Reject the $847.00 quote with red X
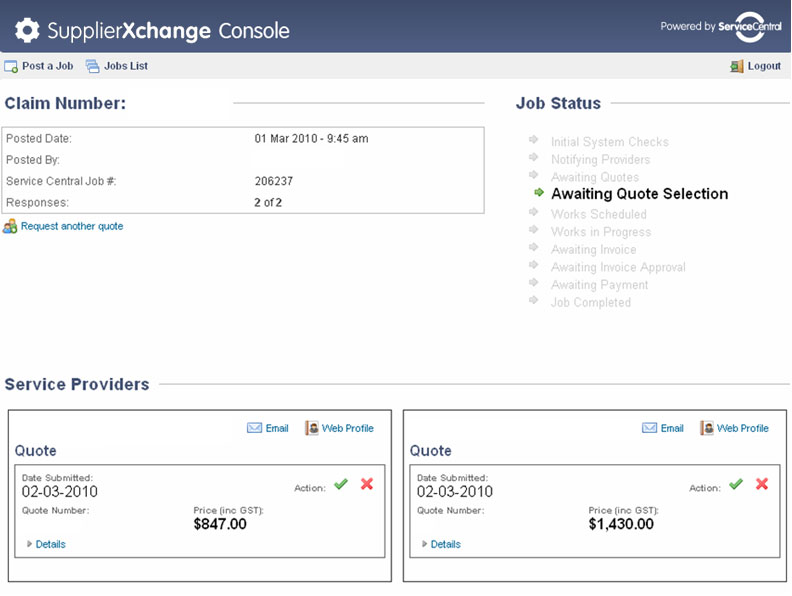 pyautogui.click(x=367, y=484)
